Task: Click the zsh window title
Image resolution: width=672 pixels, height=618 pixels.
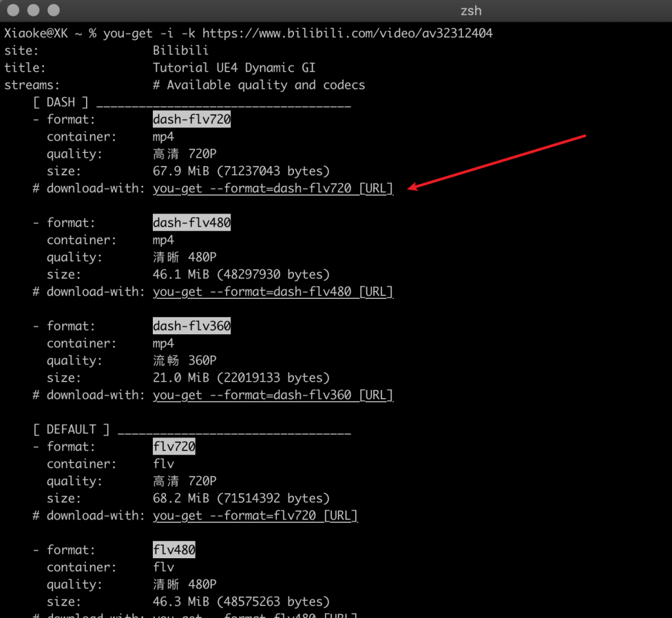Action: (x=471, y=11)
